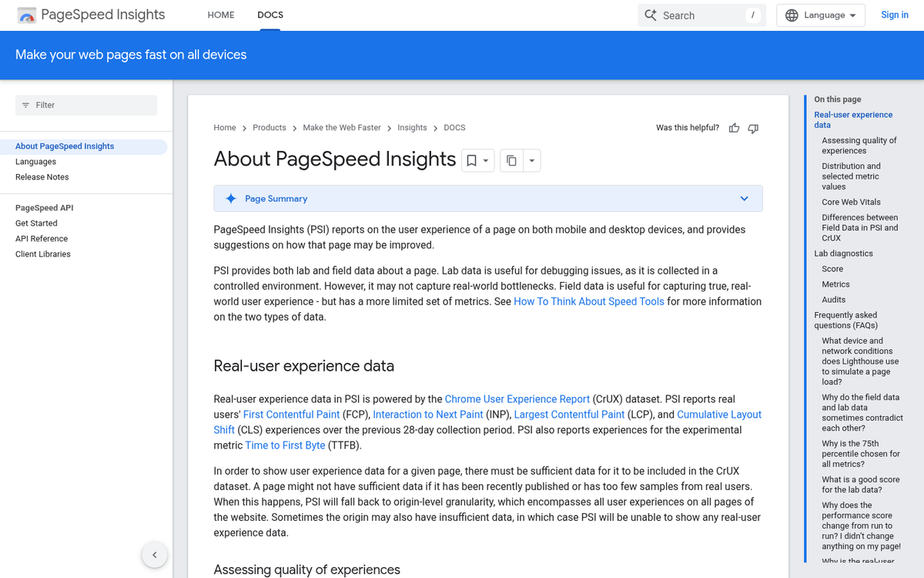This screenshot has height=578, width=924.
Task: Open search using the magnifier icon
Action: [x=649, y=15]
